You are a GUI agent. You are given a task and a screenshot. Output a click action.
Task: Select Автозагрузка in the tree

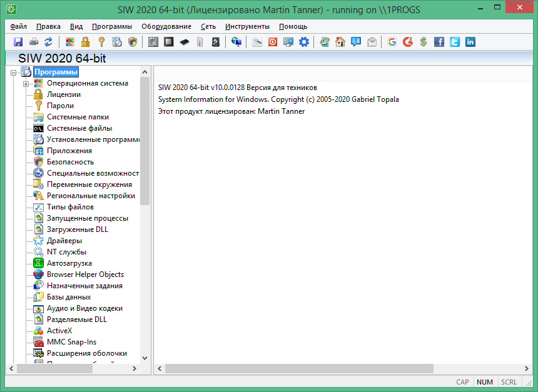69,263
